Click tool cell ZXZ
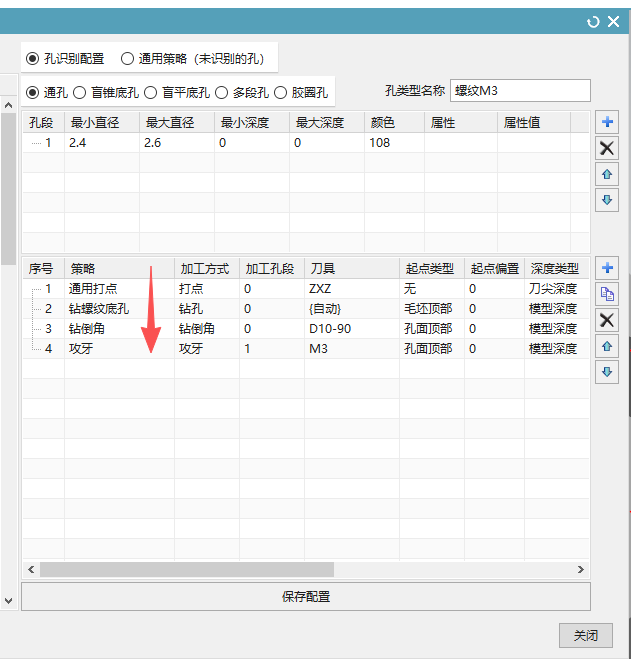This screenshot has width=631, height=659. click(x=352, y=289)
